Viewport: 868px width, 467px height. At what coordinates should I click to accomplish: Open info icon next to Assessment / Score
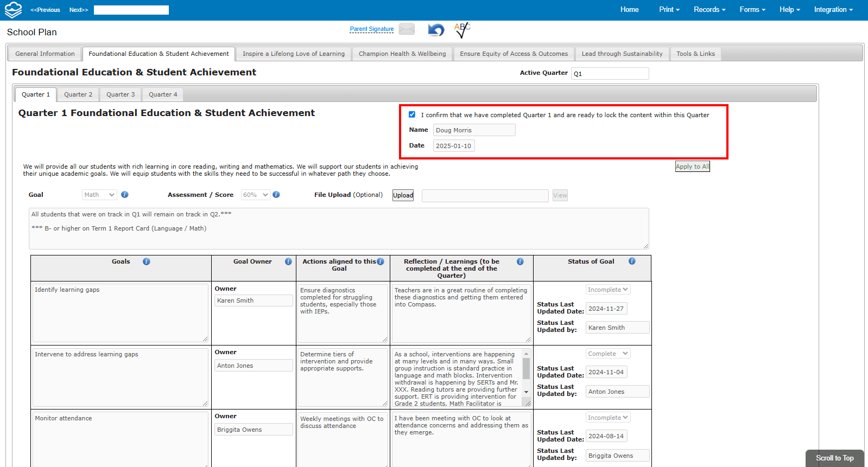(276, 195)
